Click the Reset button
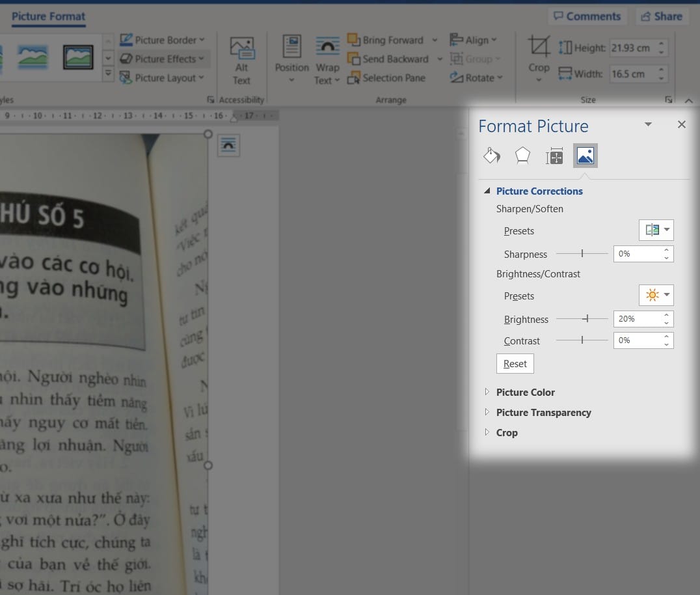 pyautogui.click(x=515, y=364)
